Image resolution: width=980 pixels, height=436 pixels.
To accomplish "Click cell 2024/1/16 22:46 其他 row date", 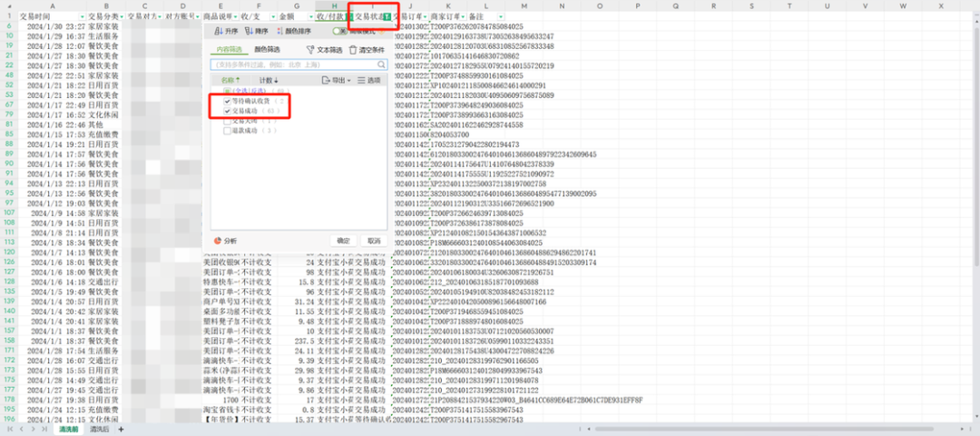I will 53,124.
